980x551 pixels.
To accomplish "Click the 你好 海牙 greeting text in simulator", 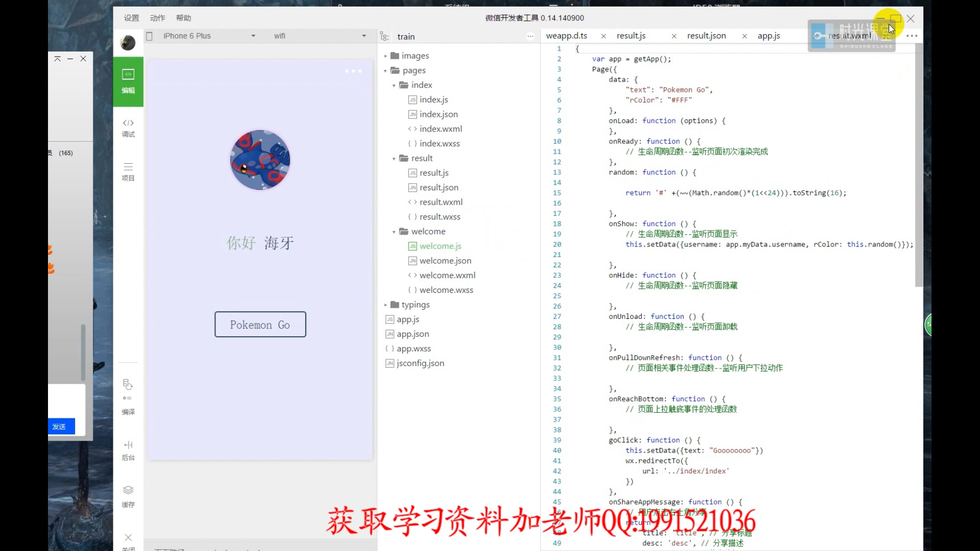I will 260,243.
